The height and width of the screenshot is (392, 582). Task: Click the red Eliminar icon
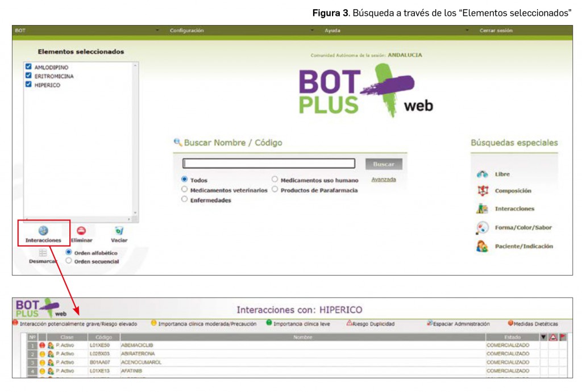(81, 230)
